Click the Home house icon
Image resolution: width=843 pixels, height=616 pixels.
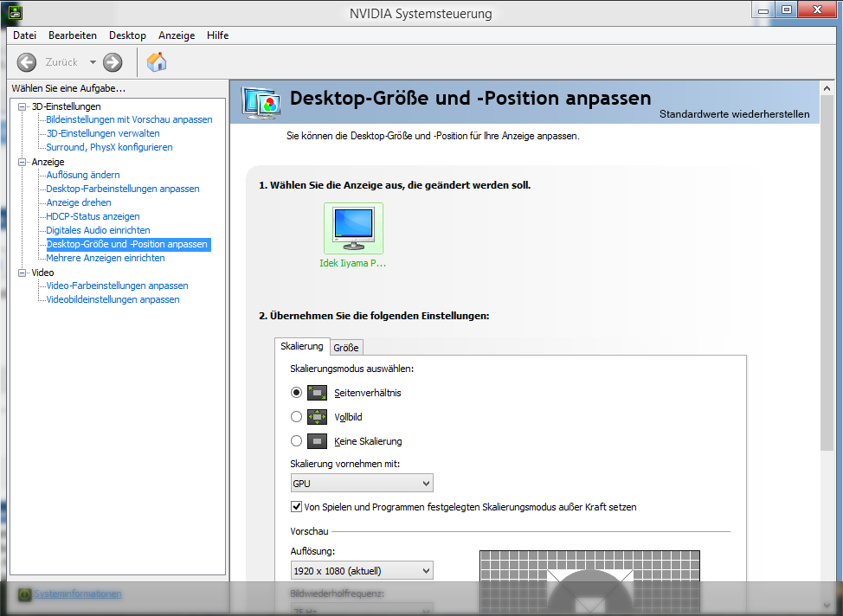[x=157, y=61]
